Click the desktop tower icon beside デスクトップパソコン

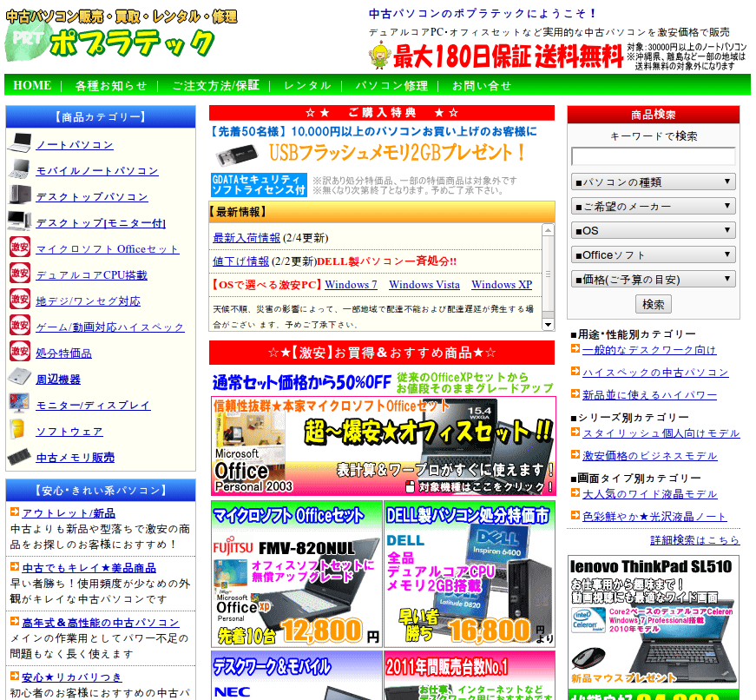[x=19, y=195]
